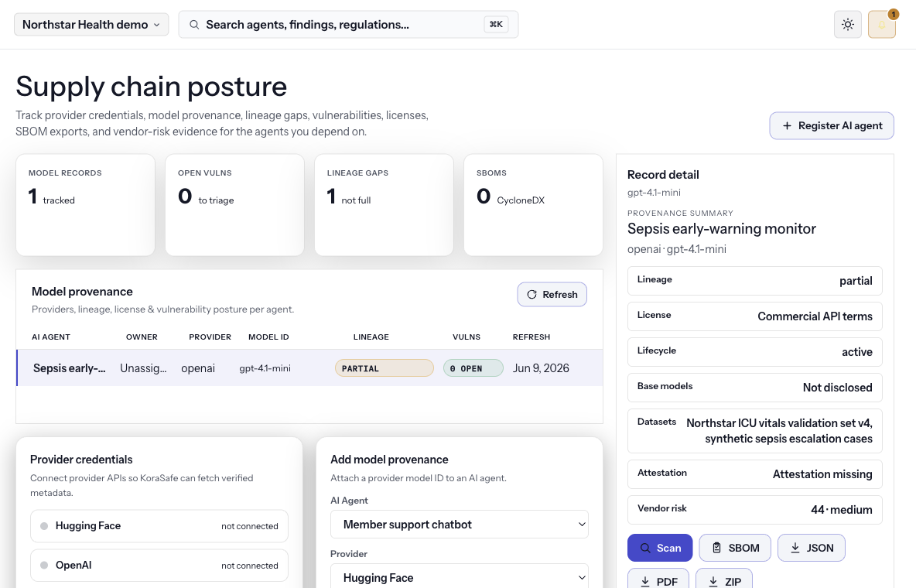
Task: Click the PROVIDER column header
Action: pyautogui.click(x=210, y=337)
